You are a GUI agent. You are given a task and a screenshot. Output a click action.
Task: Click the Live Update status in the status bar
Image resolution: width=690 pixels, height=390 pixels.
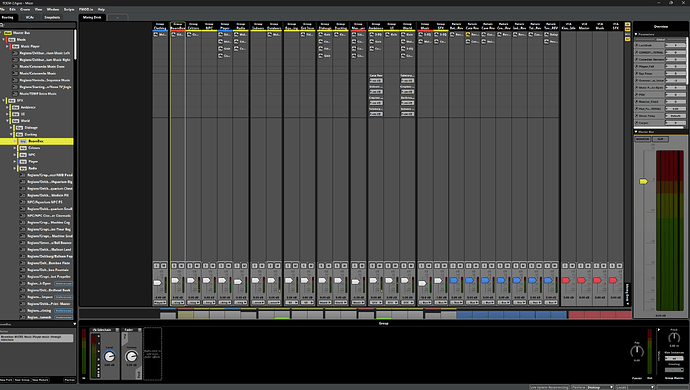(549, 387)
